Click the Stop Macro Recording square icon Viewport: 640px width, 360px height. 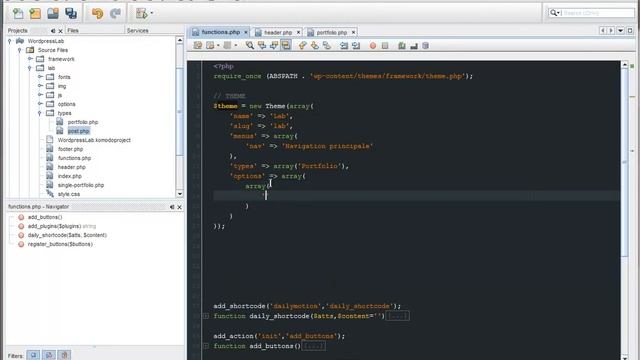pos(385,46)
